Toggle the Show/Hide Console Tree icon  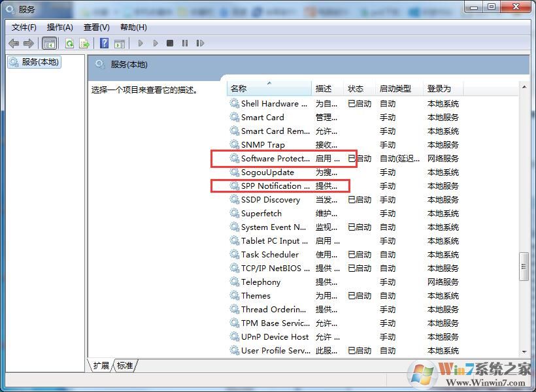tap(49, 42)
